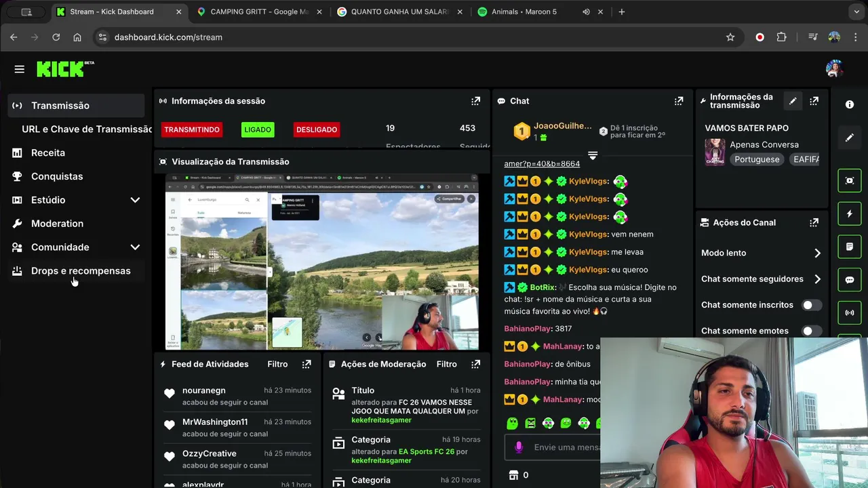The height and width of the screenshot is (488, 868).
Task: Click the Just Chatting category thumbnail
Action: tap(715, 152)
